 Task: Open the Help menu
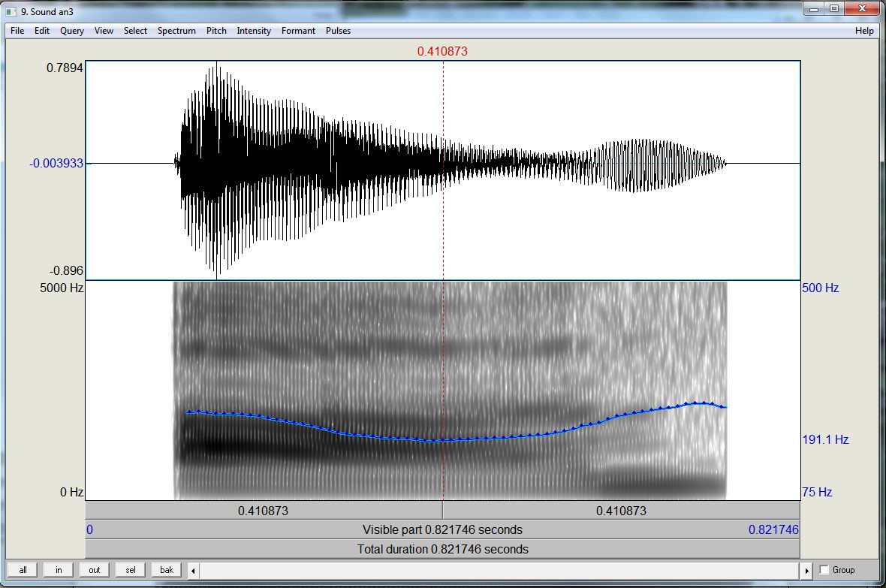pos(864,31)
